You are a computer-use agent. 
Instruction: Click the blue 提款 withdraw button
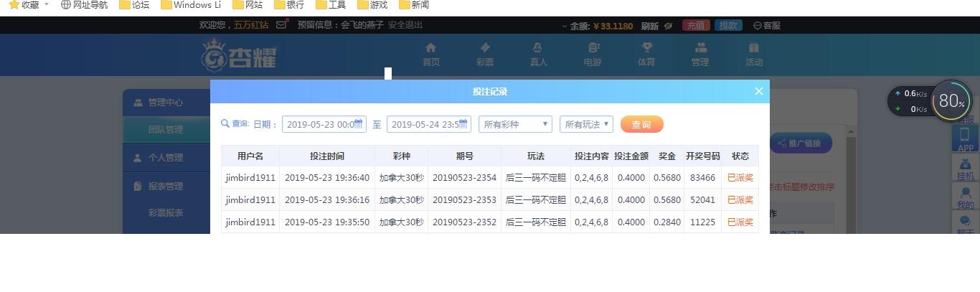click(728, 26)
